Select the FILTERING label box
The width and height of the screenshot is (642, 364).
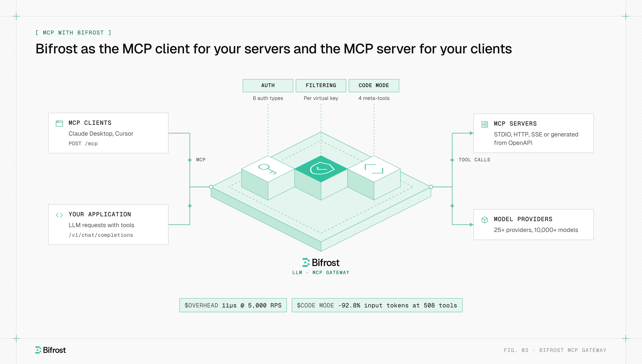[x=321, y=85]
